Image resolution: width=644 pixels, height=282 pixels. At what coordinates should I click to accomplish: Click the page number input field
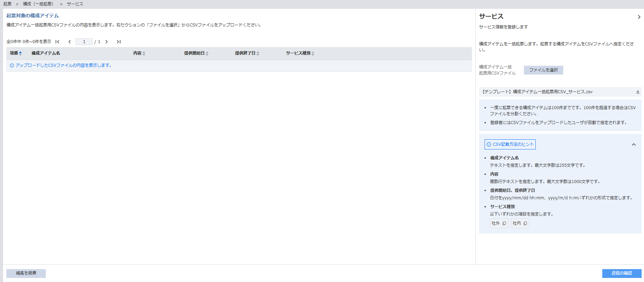pos(84,42)
